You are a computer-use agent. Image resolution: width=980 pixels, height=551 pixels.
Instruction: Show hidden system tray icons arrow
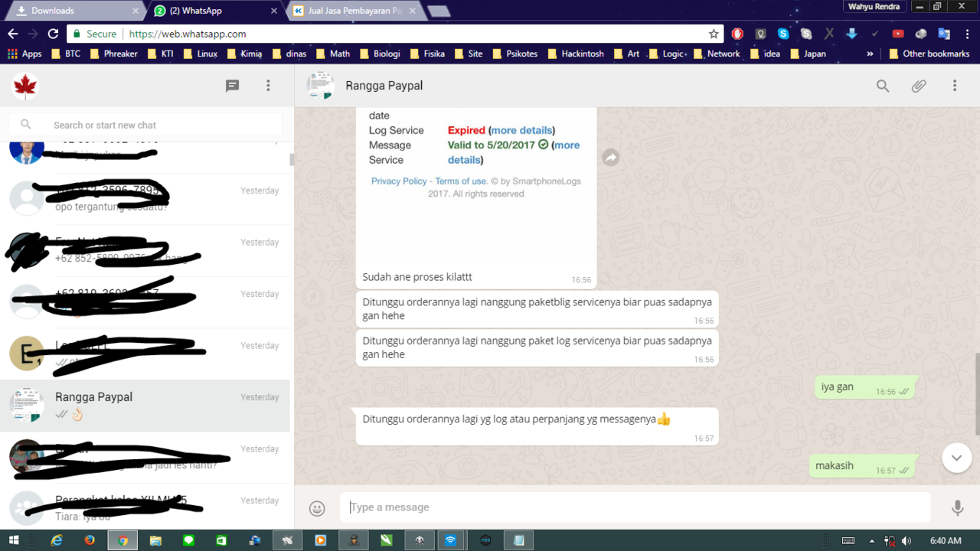tap(873, 541)
